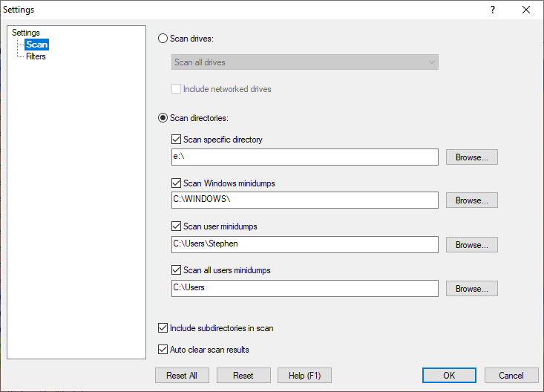Select the Scan item in settings tree
Screen dimensions: 544x392
pyautogui.click(x=36, y=45)
